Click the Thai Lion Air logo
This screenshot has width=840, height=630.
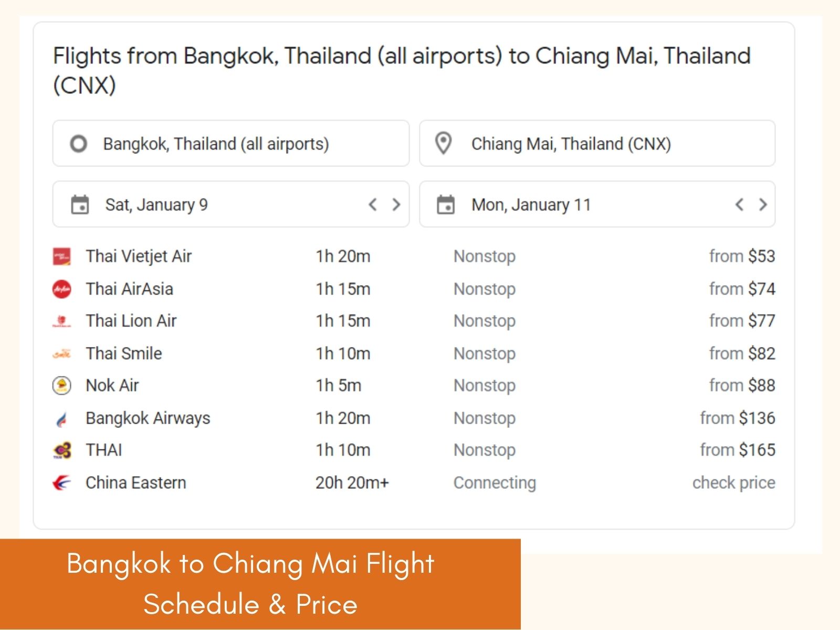[x=62, y=320]
